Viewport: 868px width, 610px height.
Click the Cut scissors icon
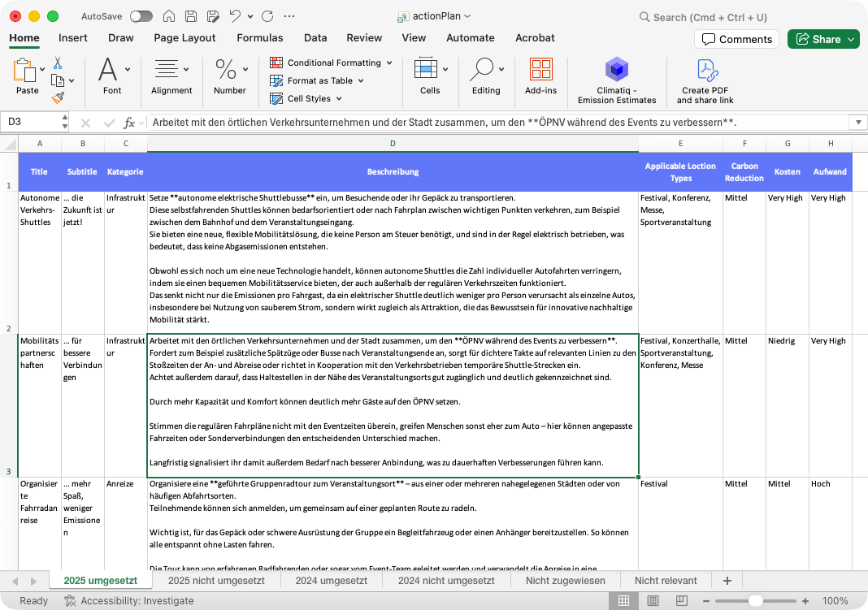tap(58, 63)
